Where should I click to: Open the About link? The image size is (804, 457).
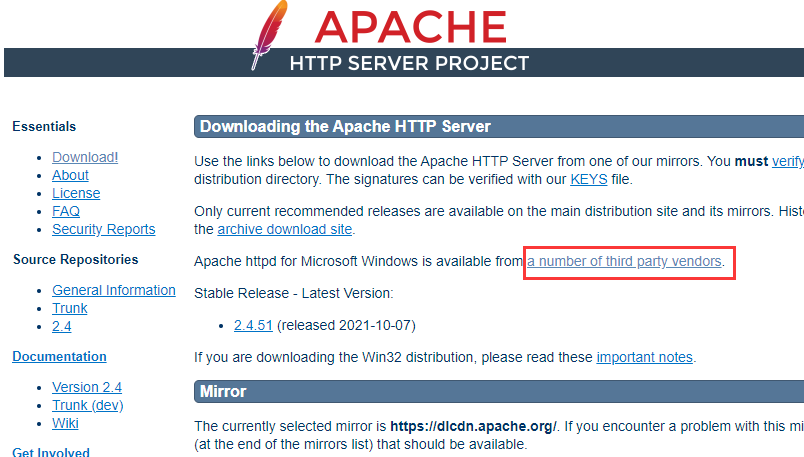coord(70,175)
